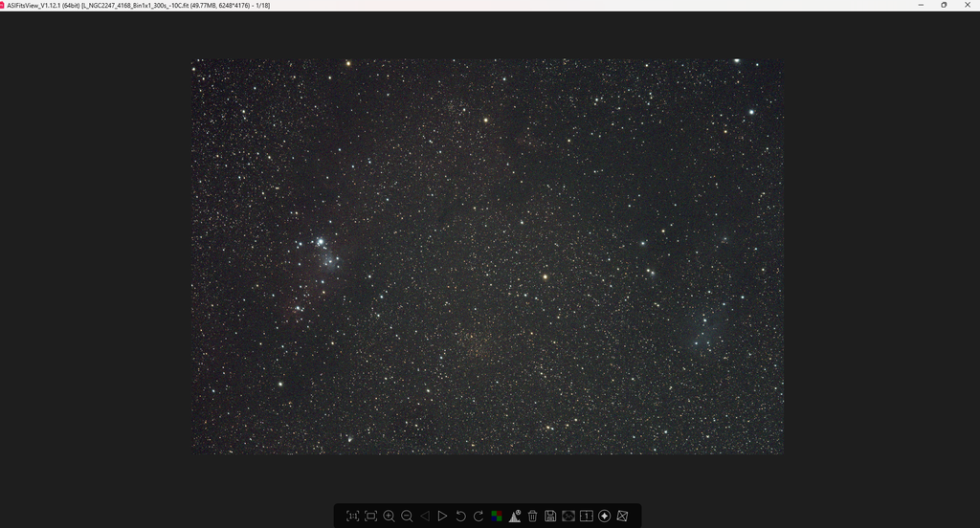Restore down the ASIFitsView window
The width and height of the screenshot is (980, 528).
(x=944, y=5)
